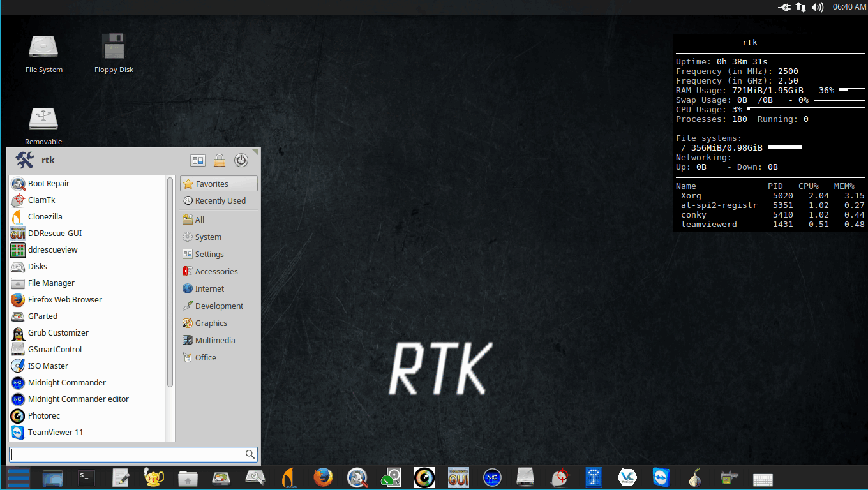
Task: Launch Clonezilla from the taskbar
Action: pyautogui.click(x=289, y=478)
